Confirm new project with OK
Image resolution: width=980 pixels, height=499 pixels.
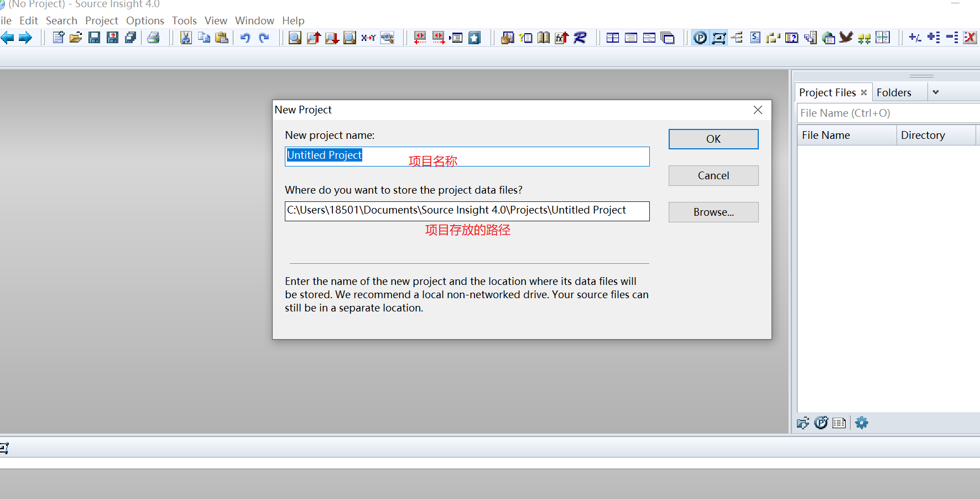[713, 139]
